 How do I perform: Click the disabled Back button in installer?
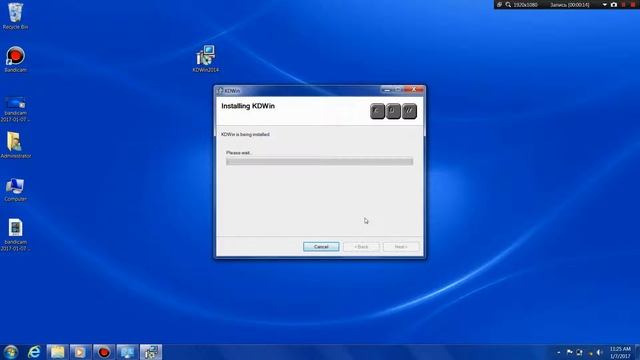(x=361, y=247)
